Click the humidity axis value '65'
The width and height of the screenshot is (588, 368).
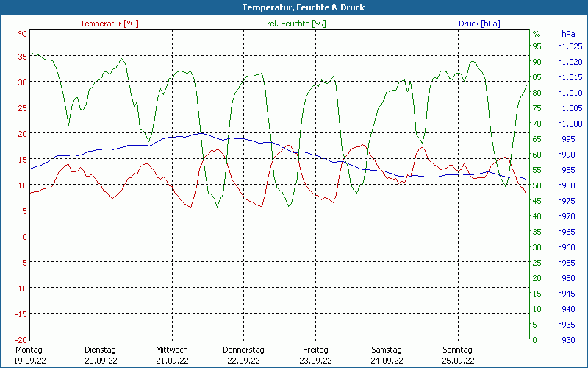[x=537, y=139]
